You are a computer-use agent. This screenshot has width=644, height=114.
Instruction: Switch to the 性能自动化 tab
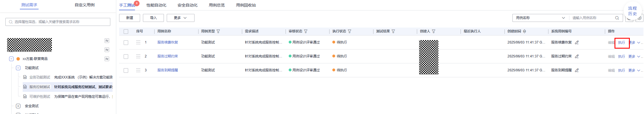point(156,5)
